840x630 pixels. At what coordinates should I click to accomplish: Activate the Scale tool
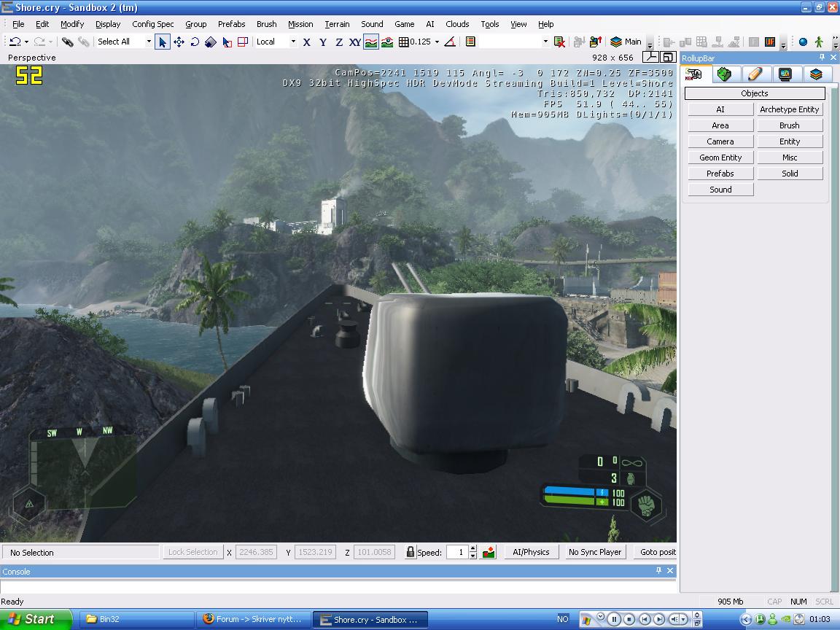211,42
